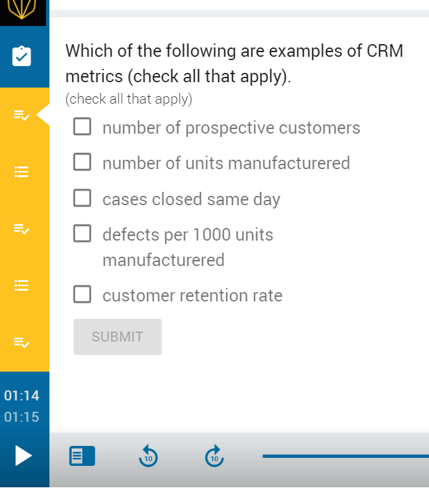
Task: Check 'number of prospective customers' option
Action: pos(82,127)
